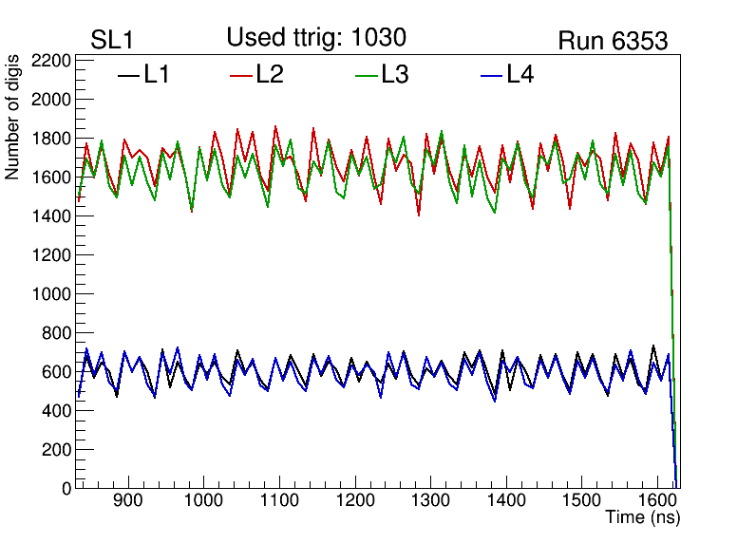The height and width of the screenshot is (543, 756).
Task: Click the 1400 y-axis tick label
Action: coord(51,216)
